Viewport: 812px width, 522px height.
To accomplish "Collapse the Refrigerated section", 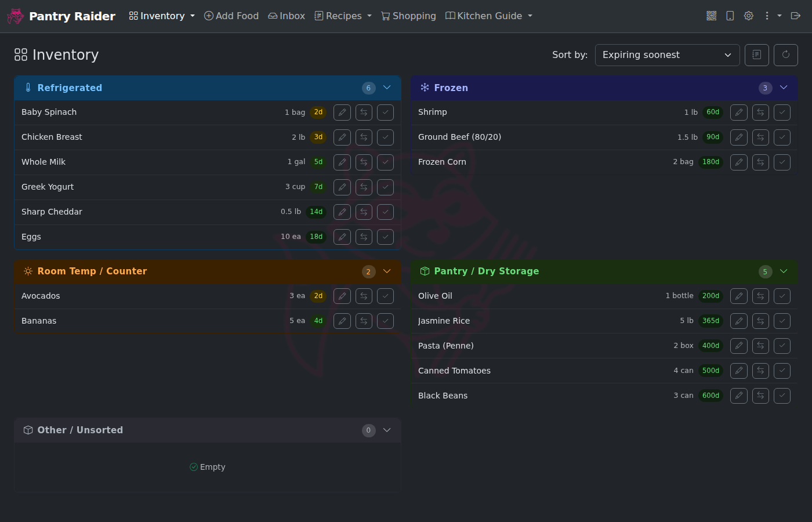I will (x=387, y=88).
